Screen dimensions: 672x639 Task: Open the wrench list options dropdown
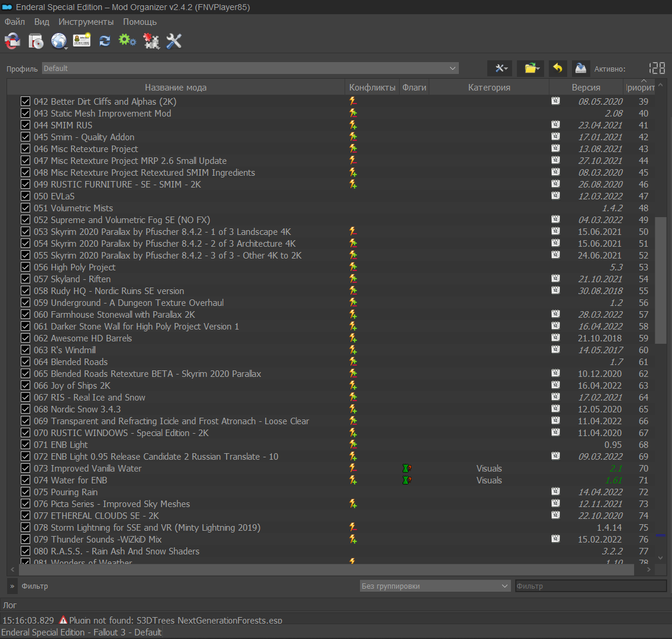501,68
